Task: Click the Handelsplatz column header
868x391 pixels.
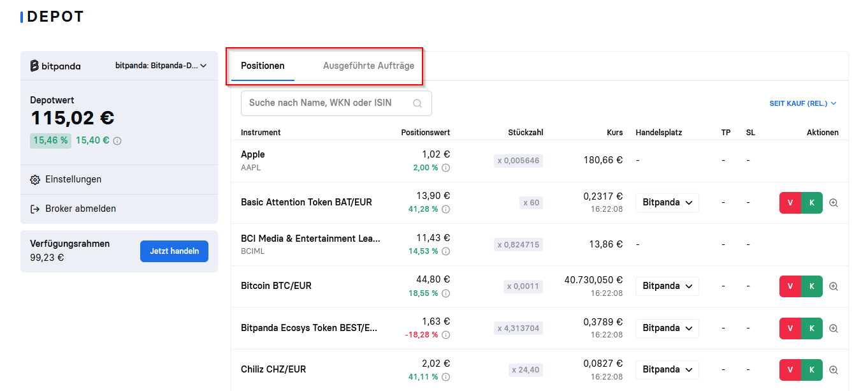Action: pyautogui.click(x=659, y=133)
